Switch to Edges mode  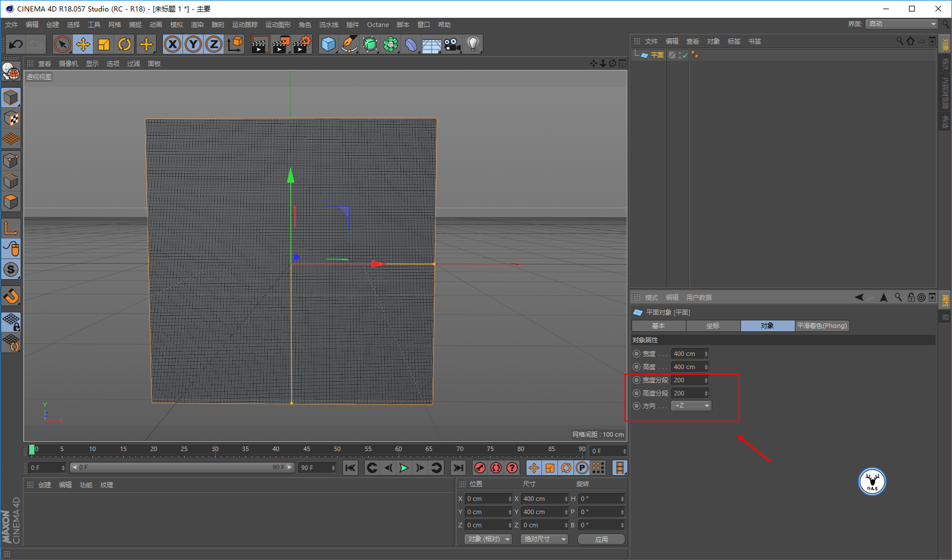11,181
